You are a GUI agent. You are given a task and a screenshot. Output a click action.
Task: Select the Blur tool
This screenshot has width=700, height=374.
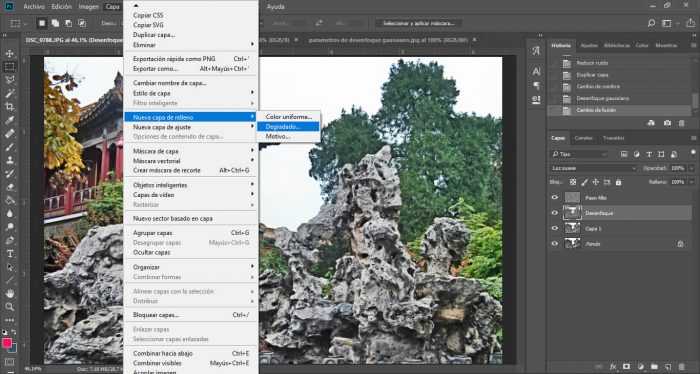point(9,214)
